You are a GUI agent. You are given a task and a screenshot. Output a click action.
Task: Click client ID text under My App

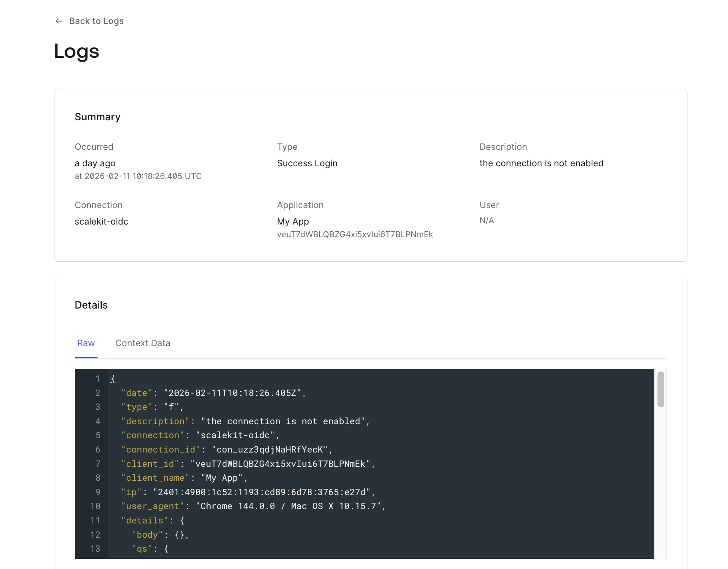coord(355,234)
